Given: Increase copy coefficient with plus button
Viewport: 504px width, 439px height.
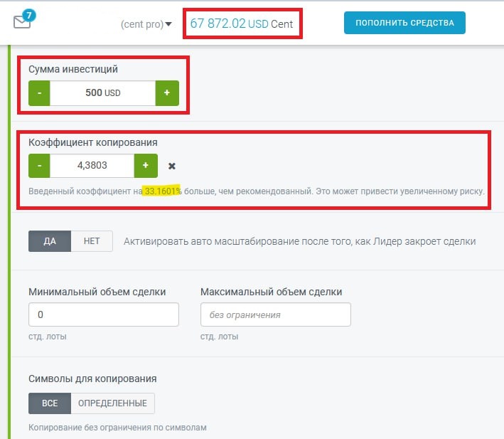Looking at the screenshot, I should pyautogui.click(x=146, y=166).
